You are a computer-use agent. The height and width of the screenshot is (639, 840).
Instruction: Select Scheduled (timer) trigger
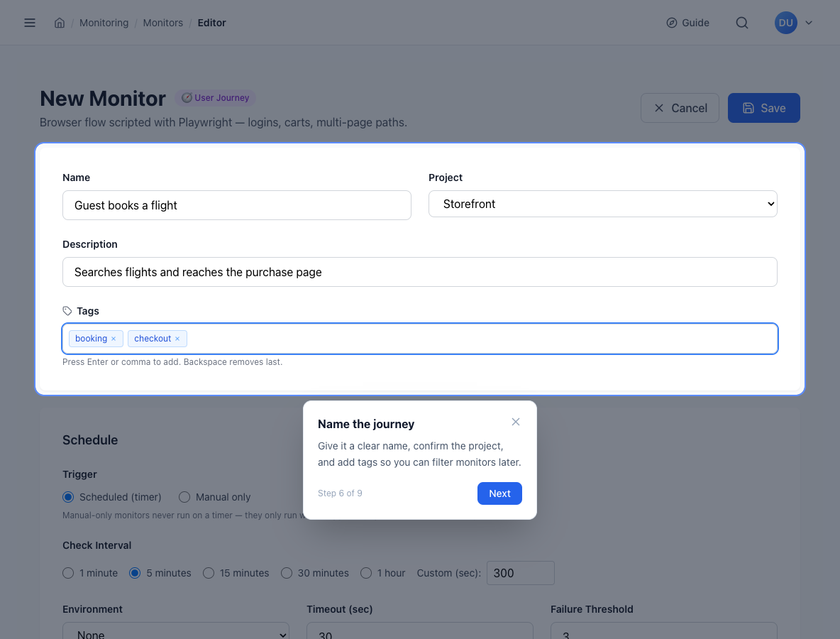click(68, 497)
